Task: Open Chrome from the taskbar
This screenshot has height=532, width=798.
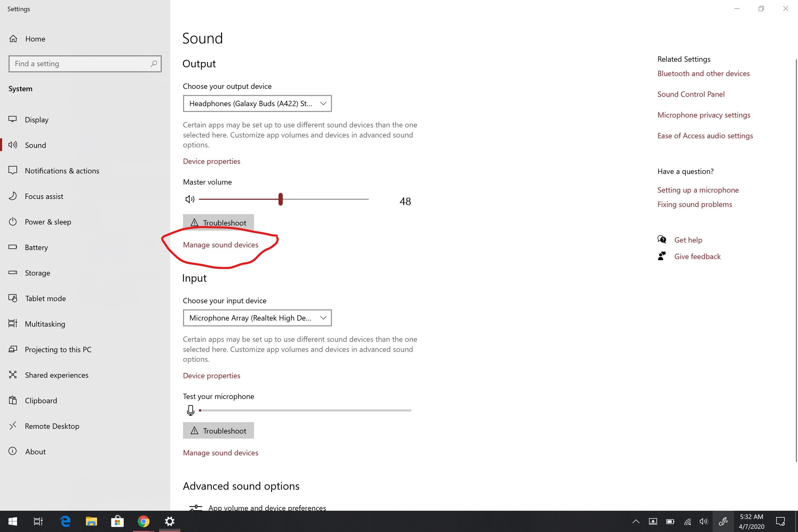Action: [x=143, y=521]
